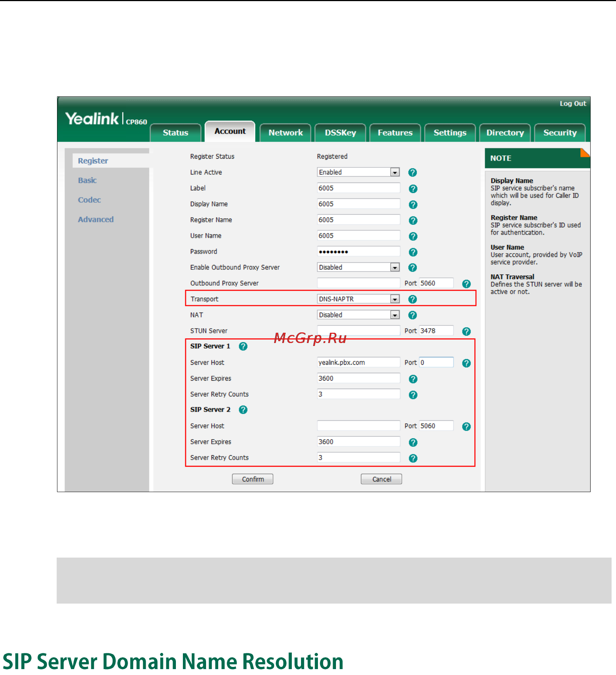Click SIP Server 1 host yealink.pbx.com field
The image size is (616, 675).
pos(358,363)
